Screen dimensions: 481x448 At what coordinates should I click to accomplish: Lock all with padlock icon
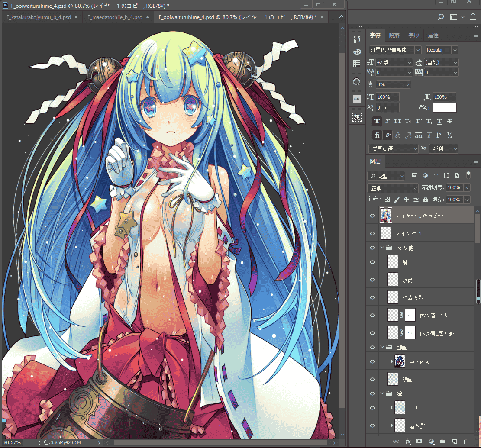tap(426, 200)
